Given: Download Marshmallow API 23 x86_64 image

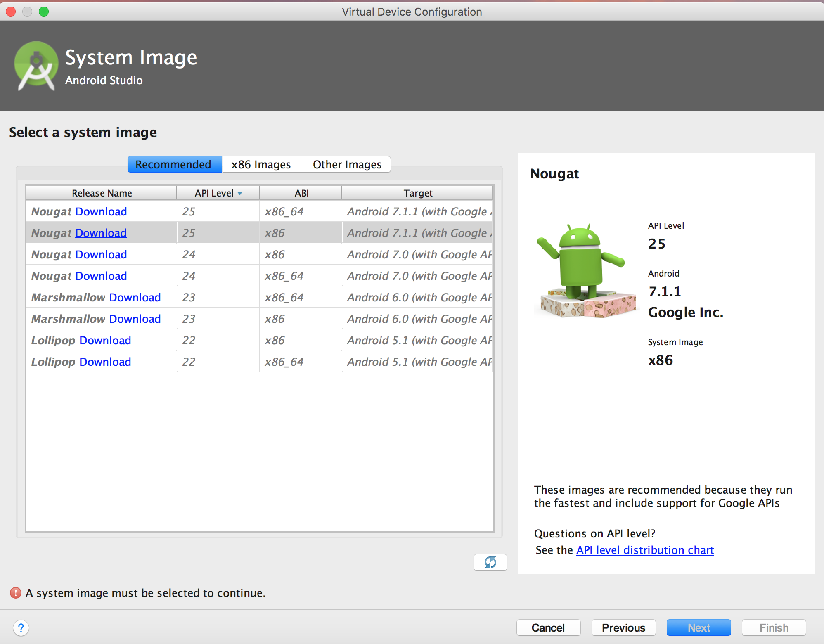Looking at the screenshot, I should (135, 297).
